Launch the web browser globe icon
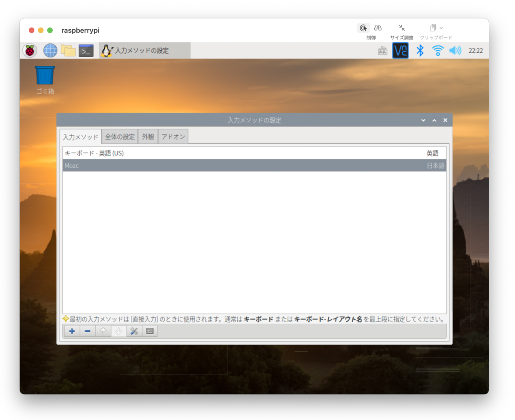The width and height of the screenshot is (515, 420). tap(50, 51)
